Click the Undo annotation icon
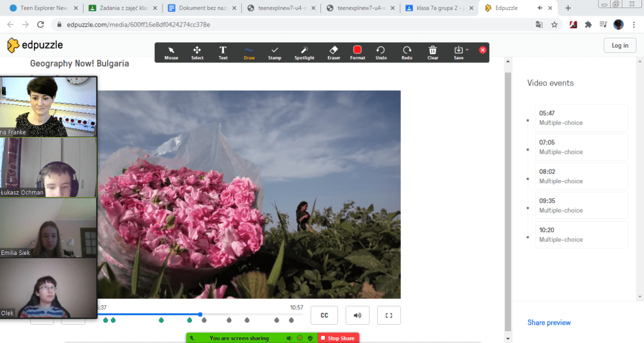Viewport: 644px width, 343px height. tap(381, 52)
